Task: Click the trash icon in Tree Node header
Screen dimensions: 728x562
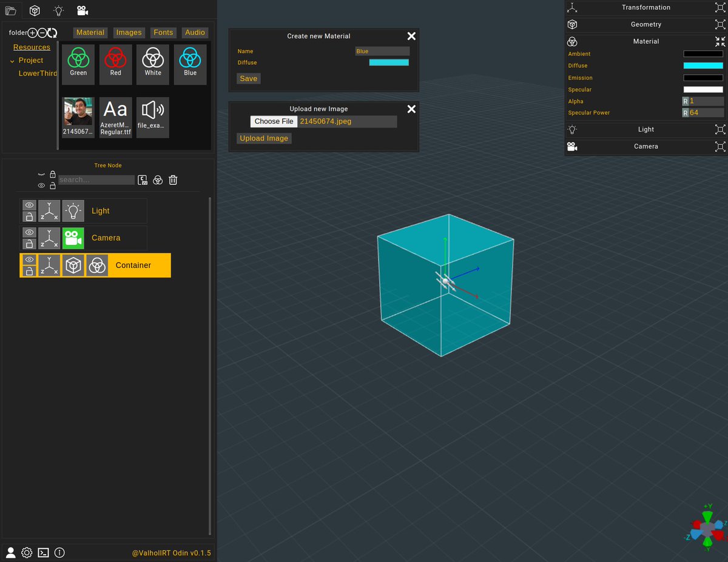Action: click(173, 179)
